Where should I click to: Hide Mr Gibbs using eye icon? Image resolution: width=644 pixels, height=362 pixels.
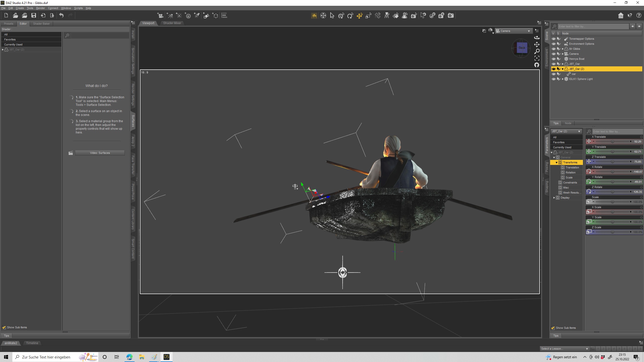point(553,49)
